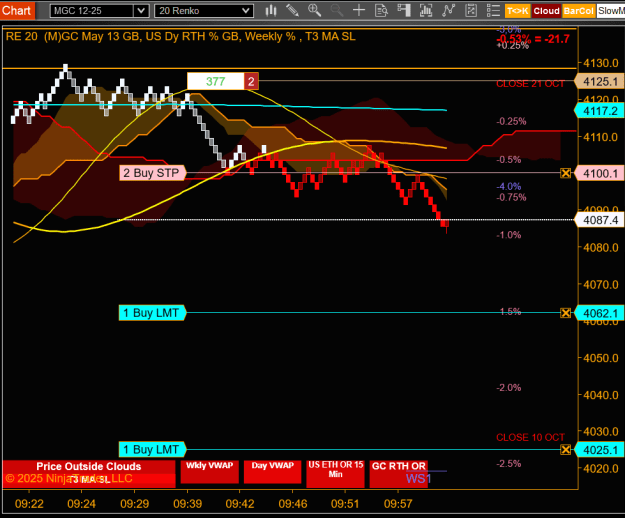Toggle the T<>K button

[517, 11]
